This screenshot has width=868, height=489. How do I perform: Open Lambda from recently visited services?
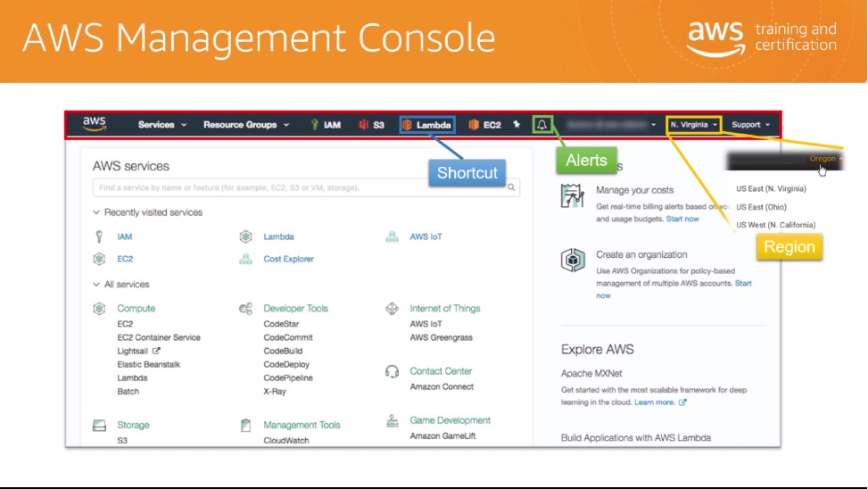pyautogui.click(x=278, y=236)
